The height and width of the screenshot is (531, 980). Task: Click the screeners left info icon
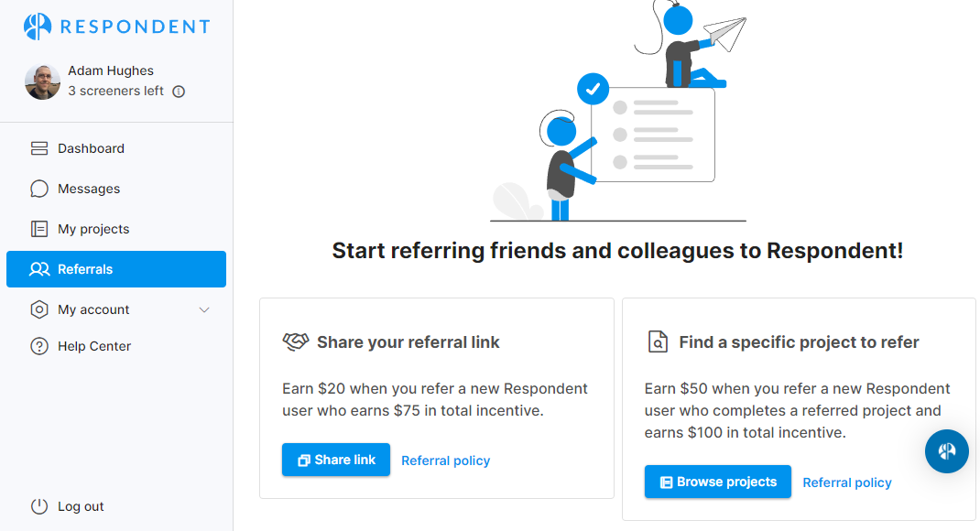tap(179, 92)
